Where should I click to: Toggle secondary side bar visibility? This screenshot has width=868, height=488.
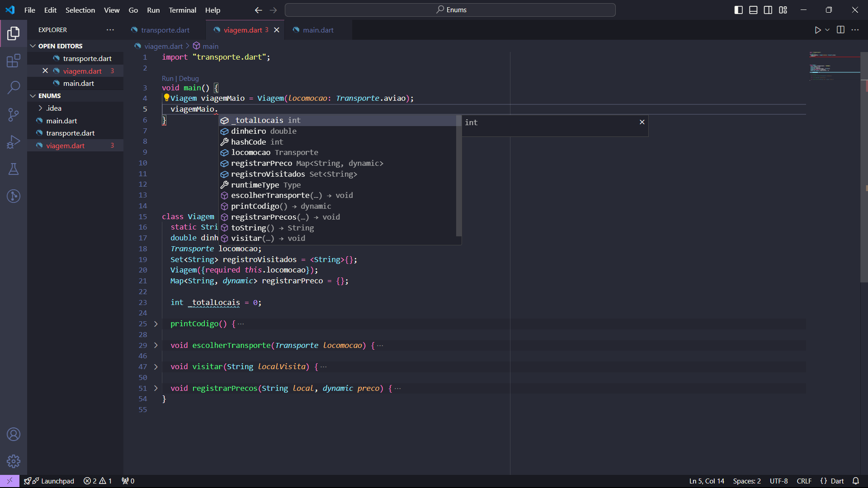coord(768,10)
